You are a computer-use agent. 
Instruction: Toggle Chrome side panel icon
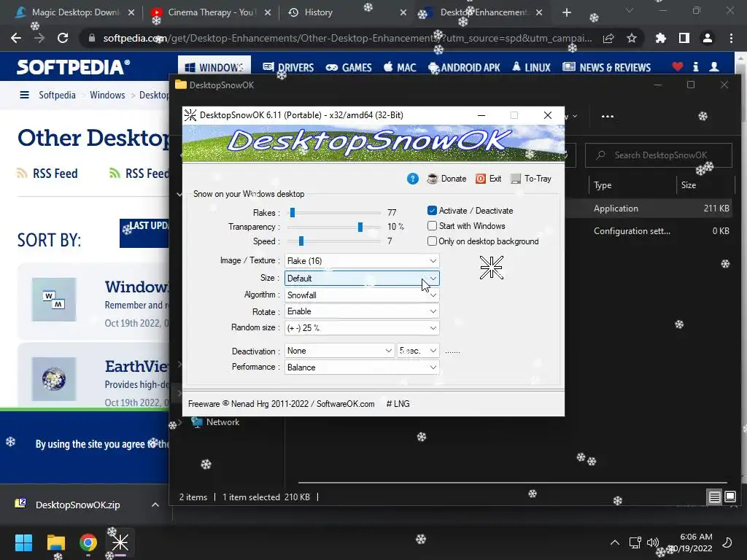[x=684, y=38]
